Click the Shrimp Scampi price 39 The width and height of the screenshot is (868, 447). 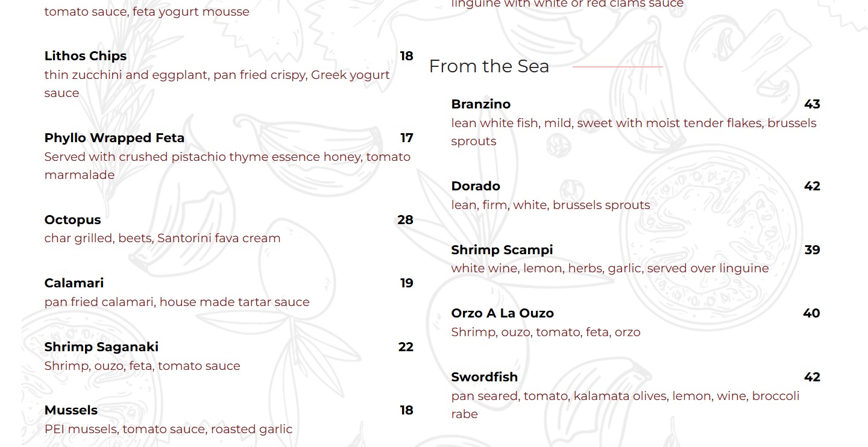(812, 250)
